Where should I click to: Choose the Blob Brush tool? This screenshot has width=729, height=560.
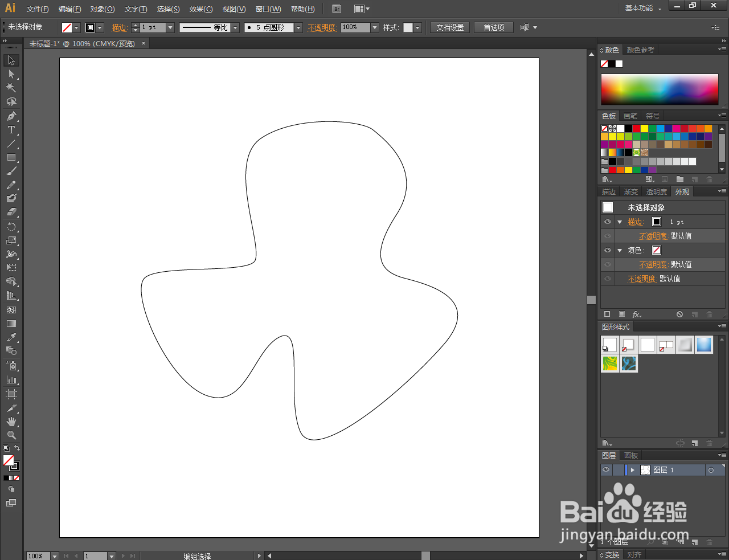click(x=11, y=198)
